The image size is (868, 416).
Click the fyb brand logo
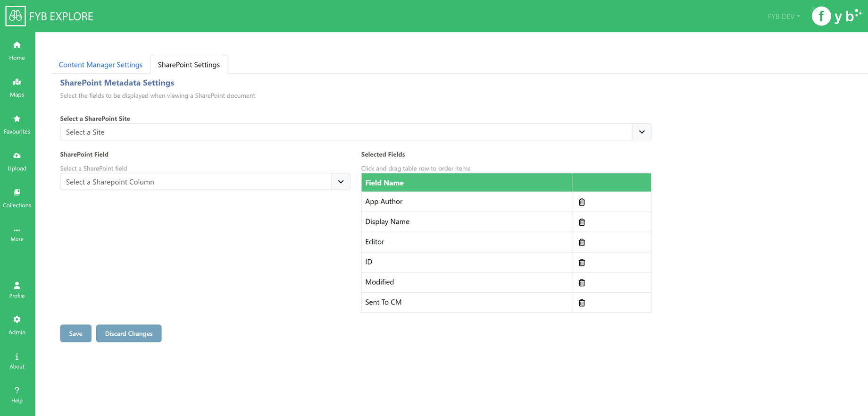[837, 16]
